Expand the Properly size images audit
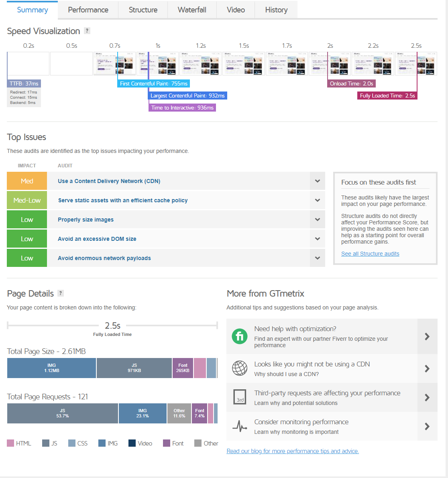Viewport: 448px width, 478px height. pyautogui.click(x=317, y=219)
